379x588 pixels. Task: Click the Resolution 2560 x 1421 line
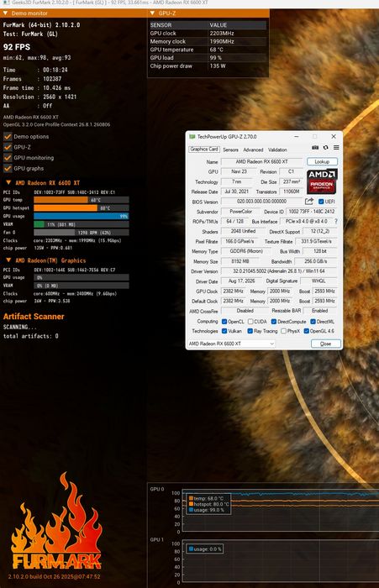[39, 97]
